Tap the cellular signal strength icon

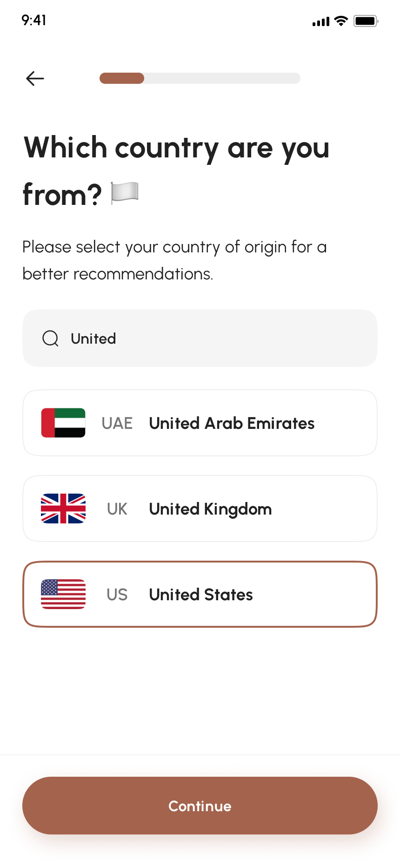click(x=320, y=21)
